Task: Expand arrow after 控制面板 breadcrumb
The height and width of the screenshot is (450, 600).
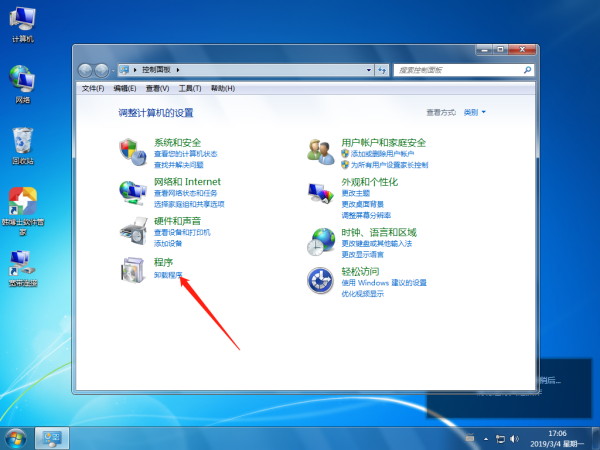Action: click(x=178, y=70)
